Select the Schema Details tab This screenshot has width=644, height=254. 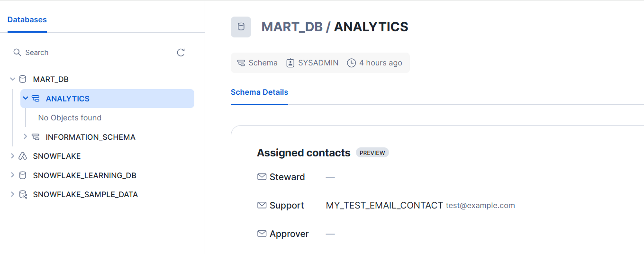[259, 92]
